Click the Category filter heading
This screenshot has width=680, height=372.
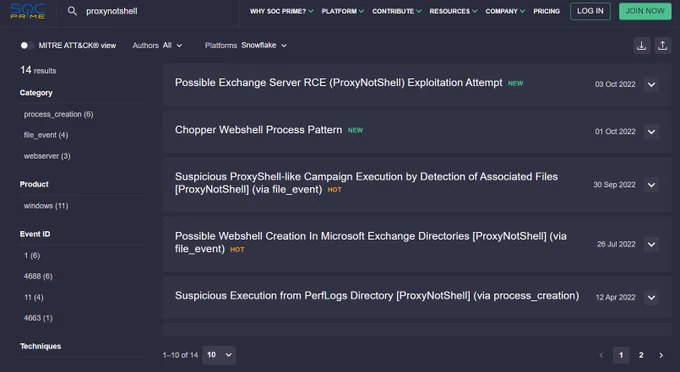point(36,93)
